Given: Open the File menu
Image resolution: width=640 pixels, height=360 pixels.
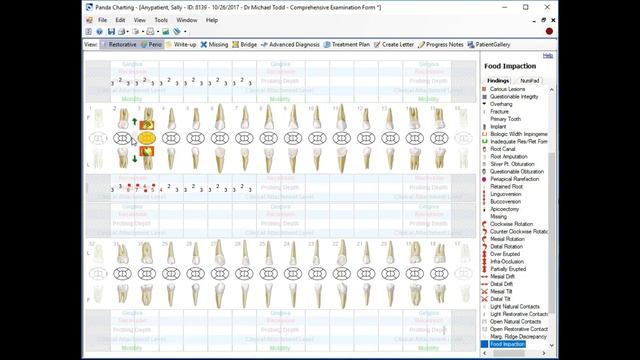Looking at the screenshot, I should point(102,20).
